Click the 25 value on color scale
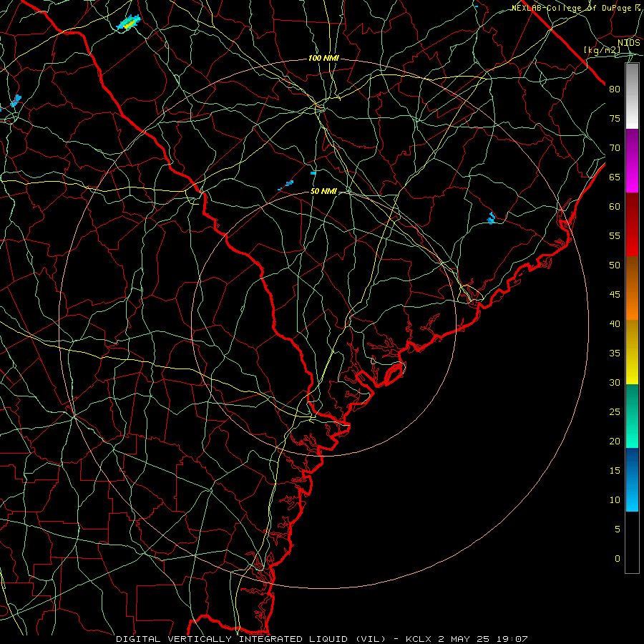 point(615,412)
